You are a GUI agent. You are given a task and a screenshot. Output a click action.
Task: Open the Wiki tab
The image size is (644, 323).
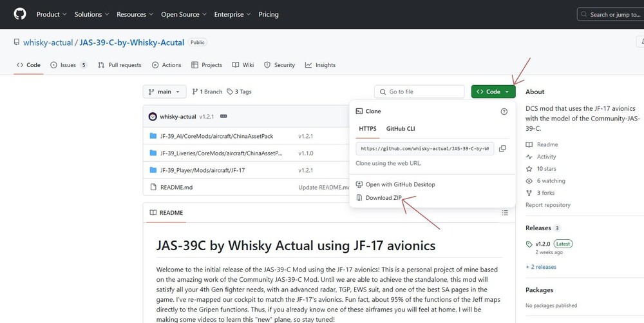coord(243,65)
